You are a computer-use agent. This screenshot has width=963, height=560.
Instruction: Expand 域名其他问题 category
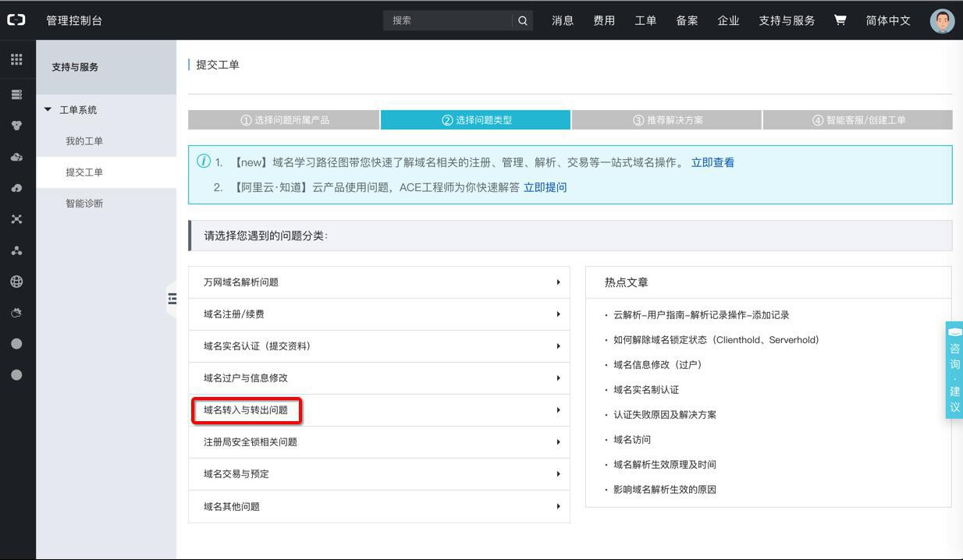coord(379,507)
